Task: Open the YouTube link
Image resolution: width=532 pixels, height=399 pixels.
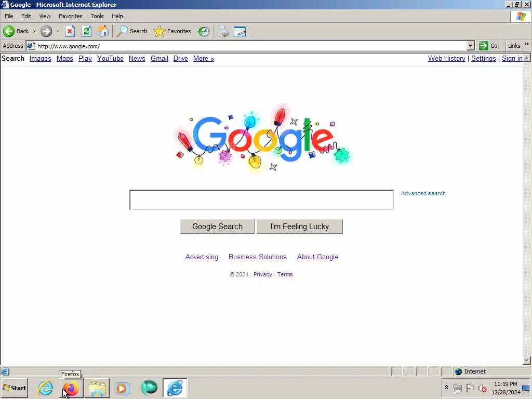Action: pyautogui.click(x=110, y=58)
